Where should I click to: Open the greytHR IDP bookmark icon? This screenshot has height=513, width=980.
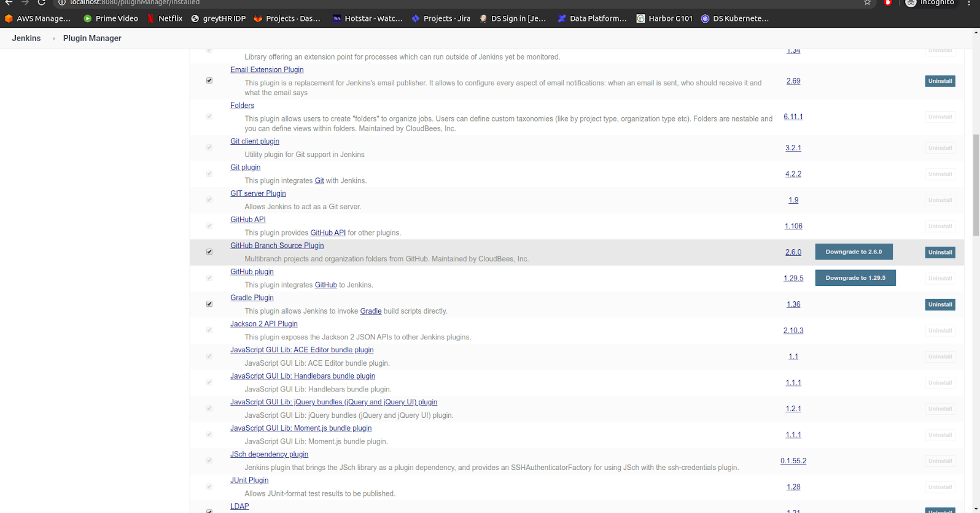195,18
